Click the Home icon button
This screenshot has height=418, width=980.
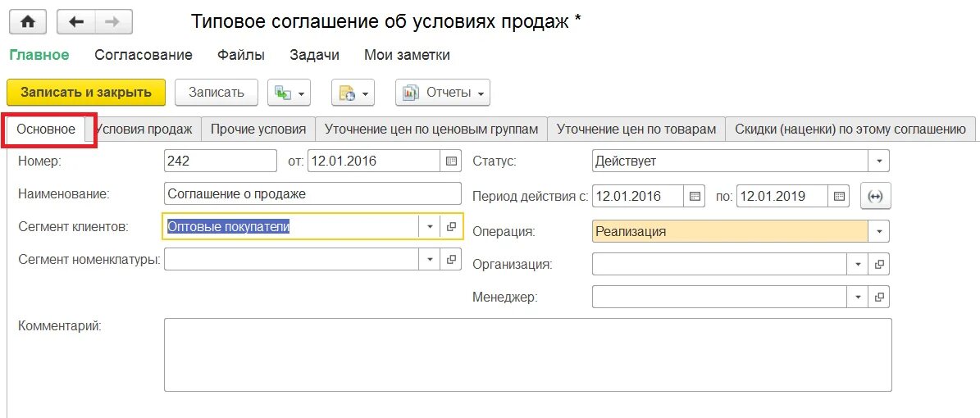coord(28,21)
